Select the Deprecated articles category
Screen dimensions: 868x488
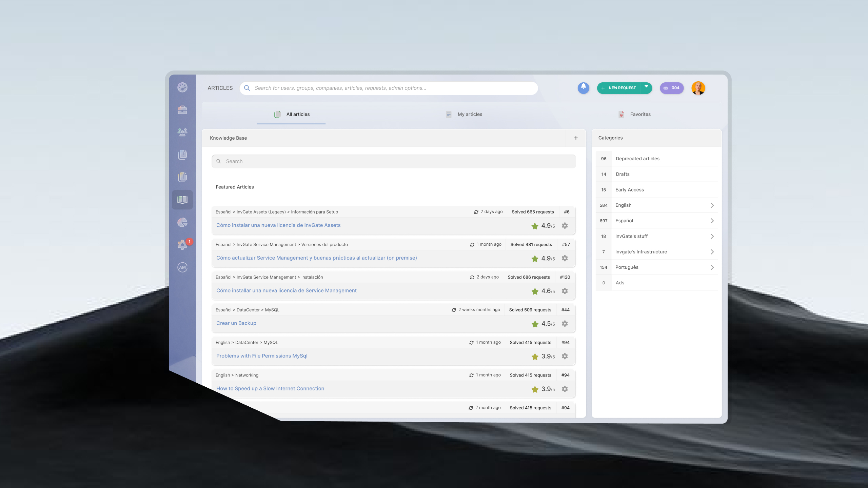pyautogui.click(x=656, y=159)
